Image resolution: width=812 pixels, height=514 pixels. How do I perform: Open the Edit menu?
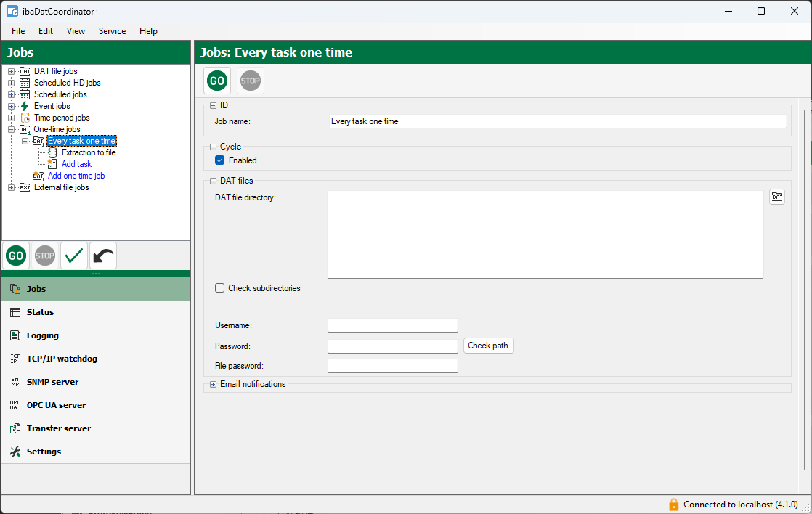point(46,31)
